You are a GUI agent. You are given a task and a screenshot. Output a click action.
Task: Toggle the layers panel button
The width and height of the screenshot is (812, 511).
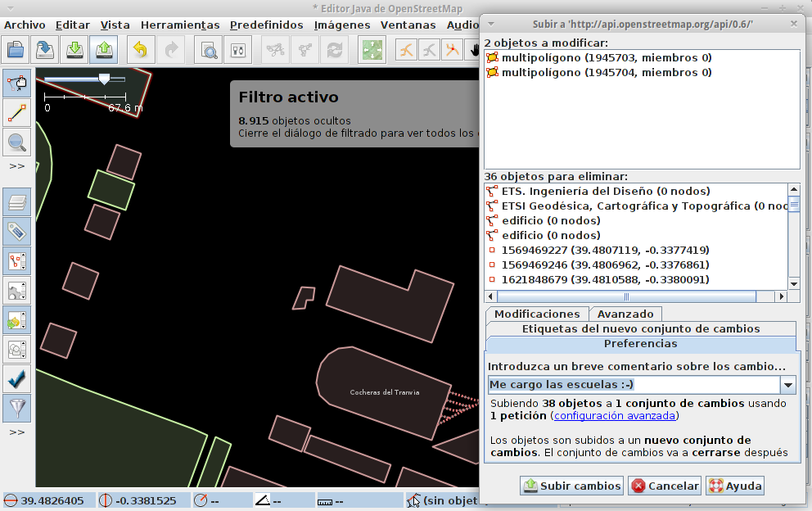[17, 201]
